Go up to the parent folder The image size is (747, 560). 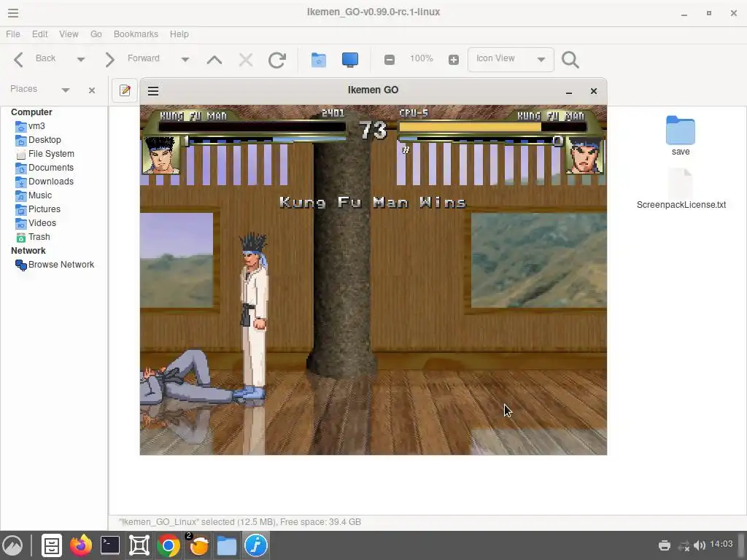click(x=214, y=60)
